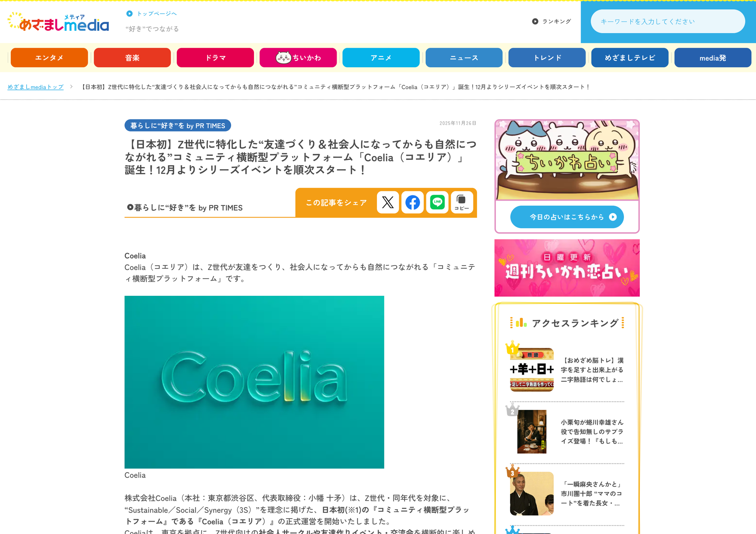Open the 週刊ちいかわ恋占い banner

coord(567,268)
